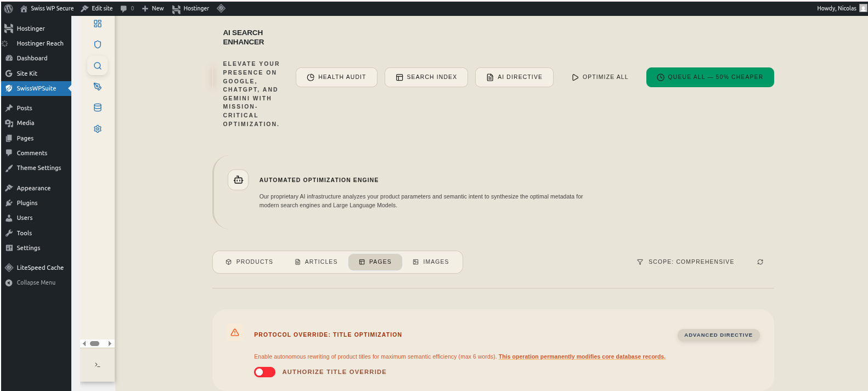This screenshot has width=868, height=391.
Task: Click the refresh icon beside Scope
Action: click(x=760, y=262)
